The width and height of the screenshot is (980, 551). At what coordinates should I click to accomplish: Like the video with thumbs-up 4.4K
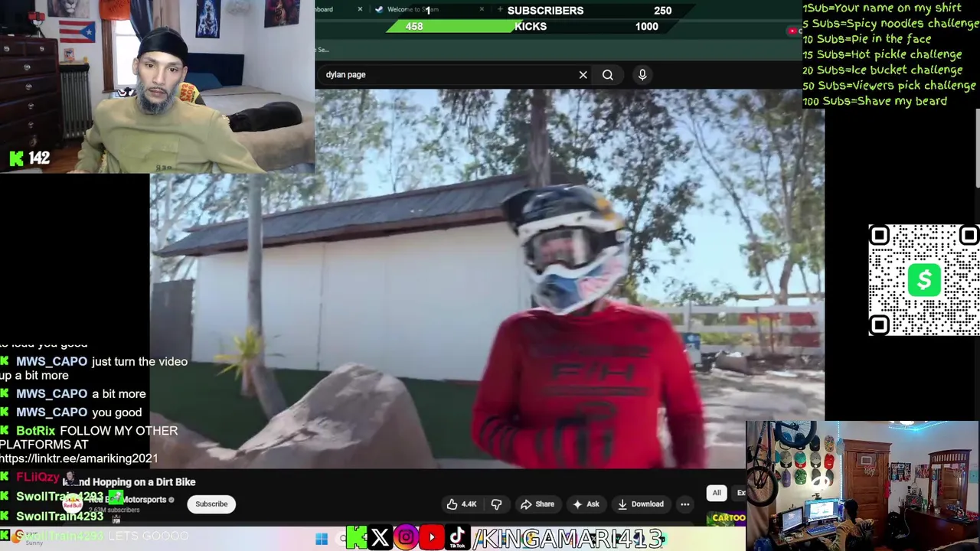[462, 504]
